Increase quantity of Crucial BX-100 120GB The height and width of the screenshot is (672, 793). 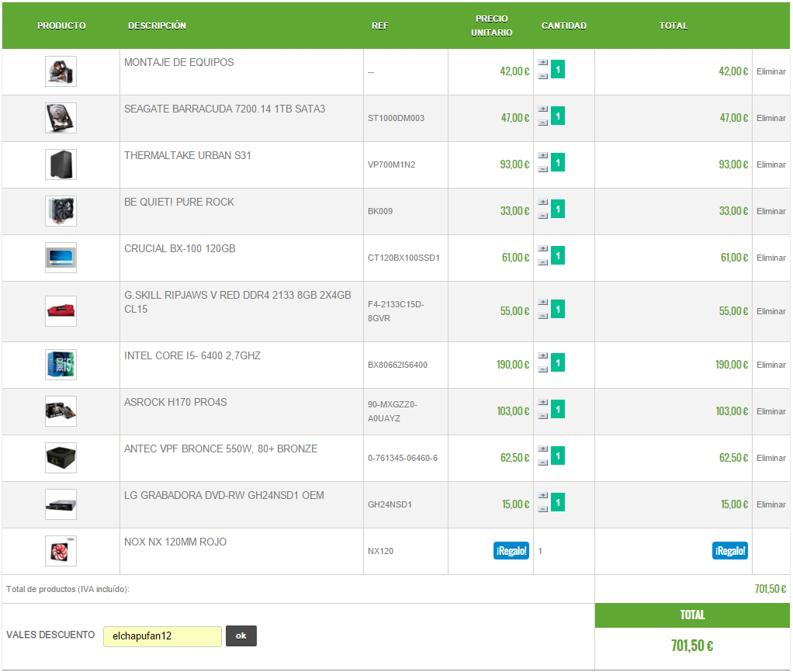pos(542,248)
